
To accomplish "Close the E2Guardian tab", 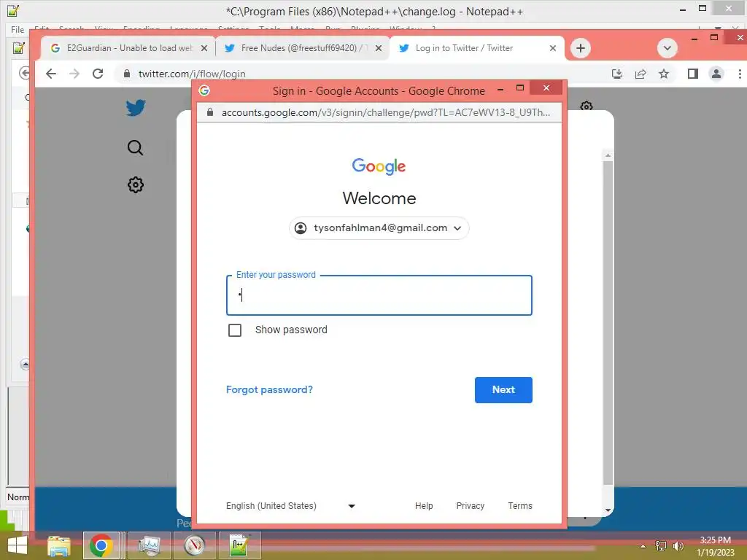I will 204,48.
